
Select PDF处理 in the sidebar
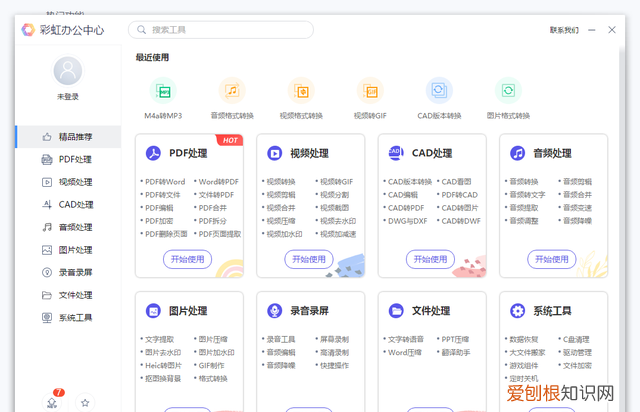[68, 159]
